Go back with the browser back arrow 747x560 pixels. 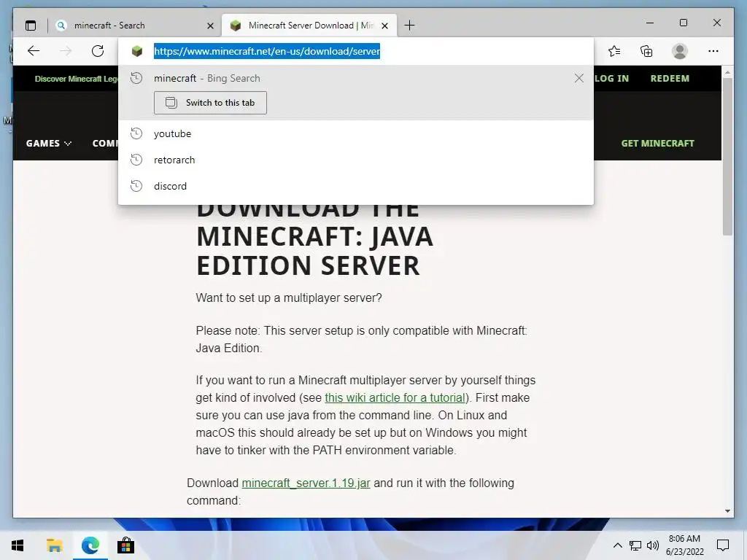click(x=34, y=51)
